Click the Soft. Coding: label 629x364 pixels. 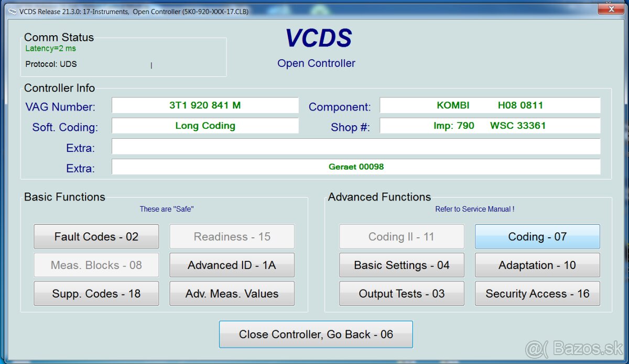(x=65, y=127)
